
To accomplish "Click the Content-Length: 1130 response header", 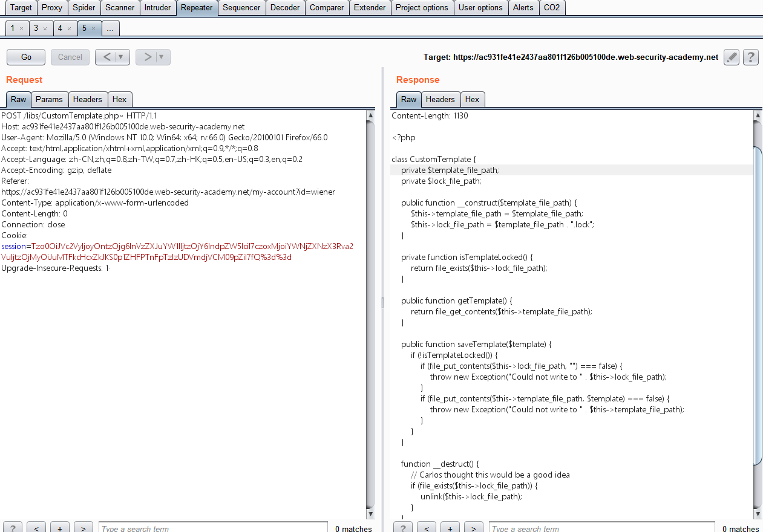I will [430, 115].
